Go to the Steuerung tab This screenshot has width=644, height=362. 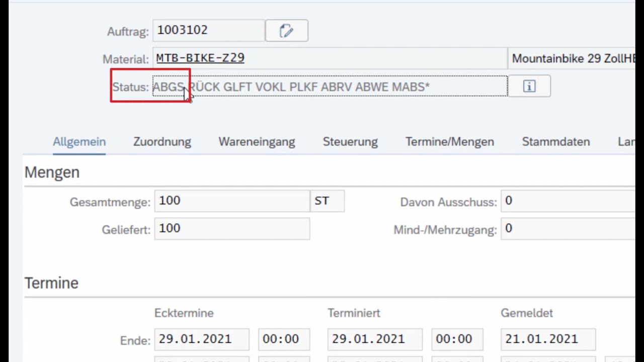tap(350, 142)
